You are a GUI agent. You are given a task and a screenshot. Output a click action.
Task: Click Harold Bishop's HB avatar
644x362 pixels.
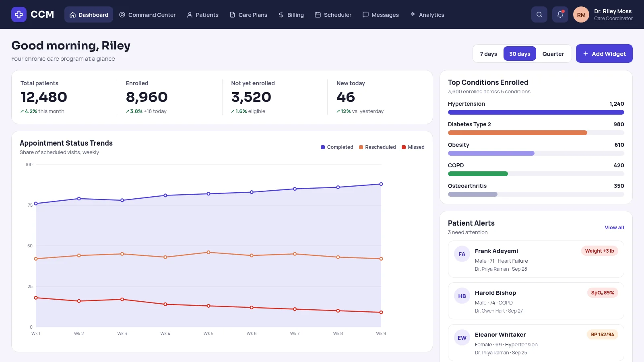coord(462,296)
